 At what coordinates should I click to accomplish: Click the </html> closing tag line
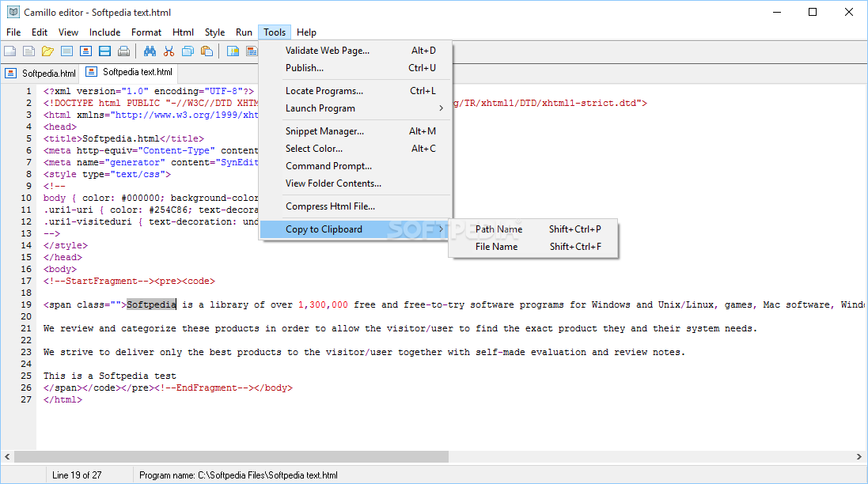[63, 399]
